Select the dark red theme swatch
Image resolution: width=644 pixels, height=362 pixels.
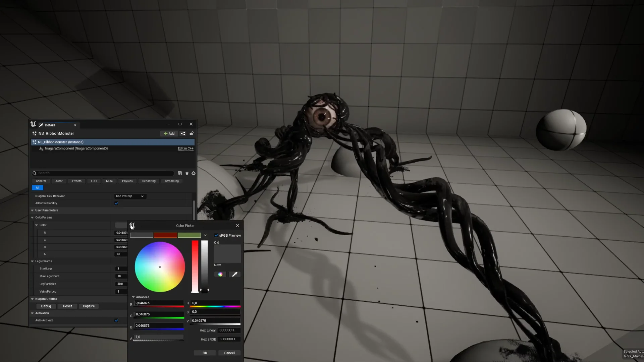click(165, 235)
